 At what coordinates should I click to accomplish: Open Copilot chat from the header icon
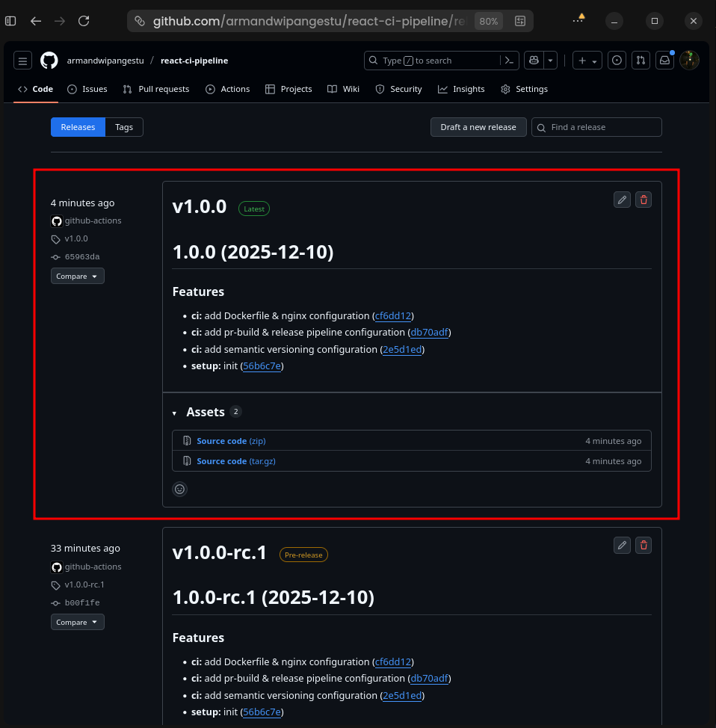click(x=534, y=60)
